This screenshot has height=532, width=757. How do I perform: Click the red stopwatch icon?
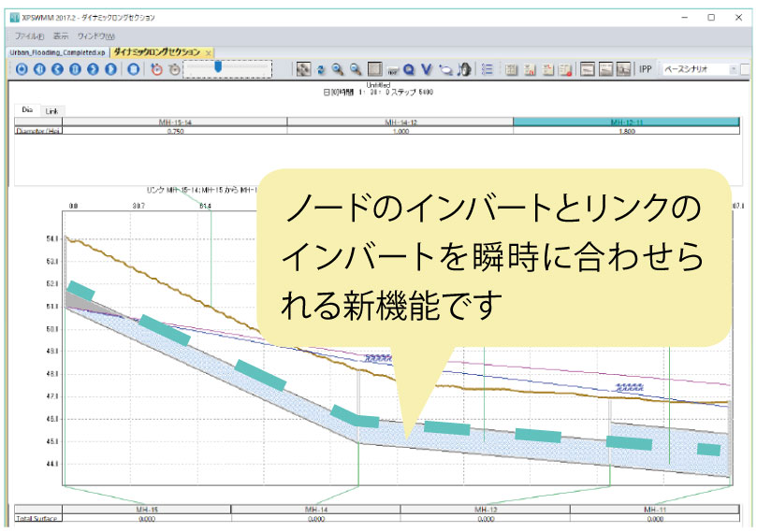156,69
